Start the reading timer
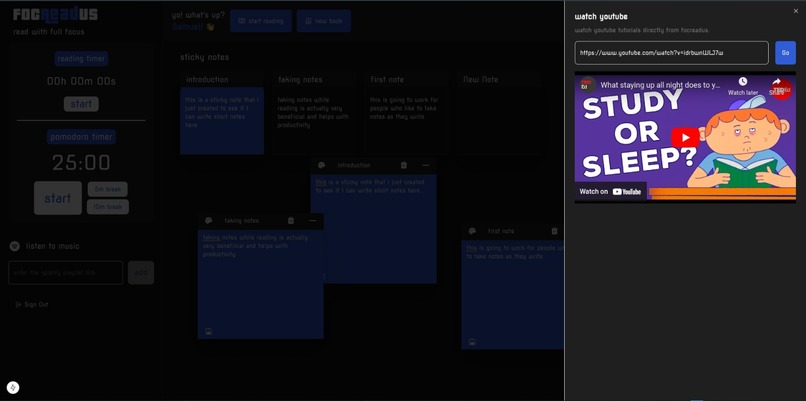This screenshot has height=401, width=806. coord(81,104)
